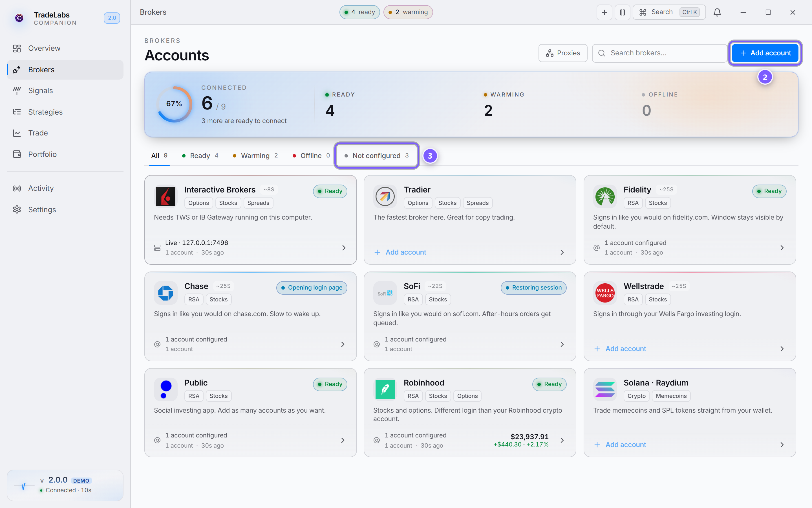Click the TradeLabs logo icon
Screen dimensions: 812x508
pos(19,18)
